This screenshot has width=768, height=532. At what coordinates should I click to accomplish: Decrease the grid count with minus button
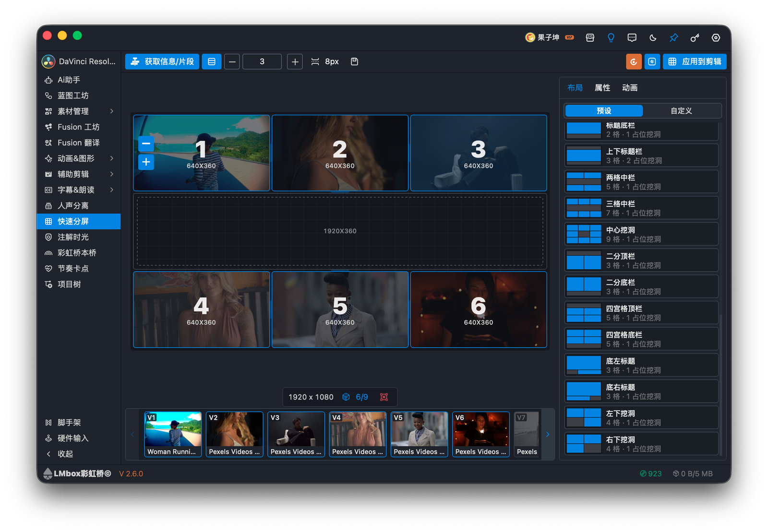click(232, 61)
